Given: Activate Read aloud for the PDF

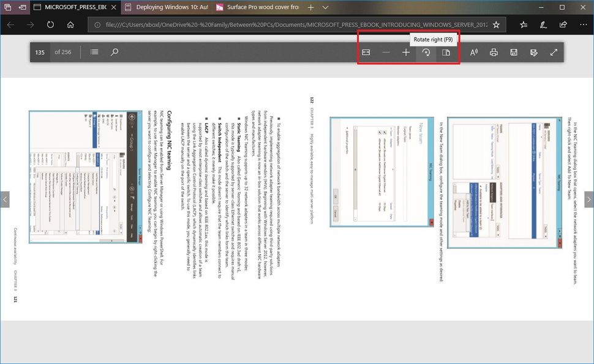Looking at the screenshot, I should [x=473, y=52].
